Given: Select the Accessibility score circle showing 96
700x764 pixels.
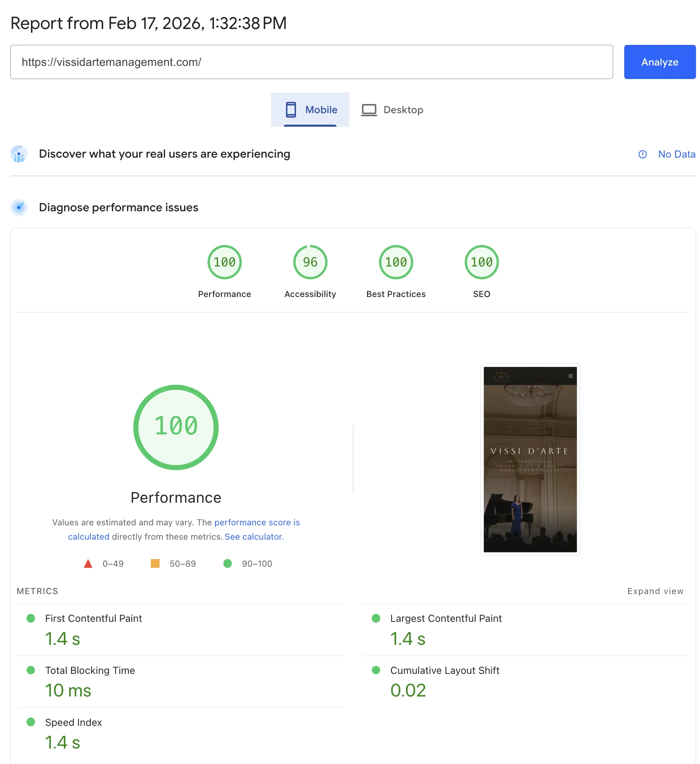Looking at the screenshot, I should 310,262.
